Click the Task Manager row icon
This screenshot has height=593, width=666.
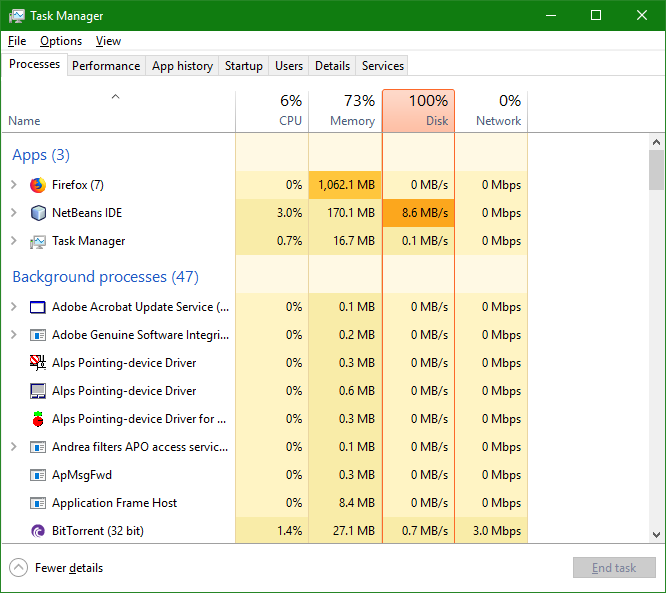38,241
